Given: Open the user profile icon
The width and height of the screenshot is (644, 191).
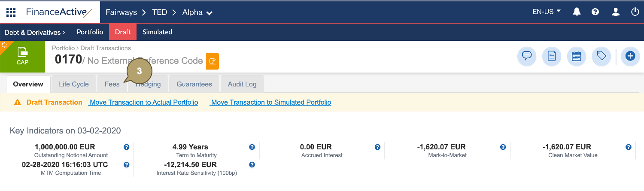Looking at the screenshot, I should tap(616, 12).
